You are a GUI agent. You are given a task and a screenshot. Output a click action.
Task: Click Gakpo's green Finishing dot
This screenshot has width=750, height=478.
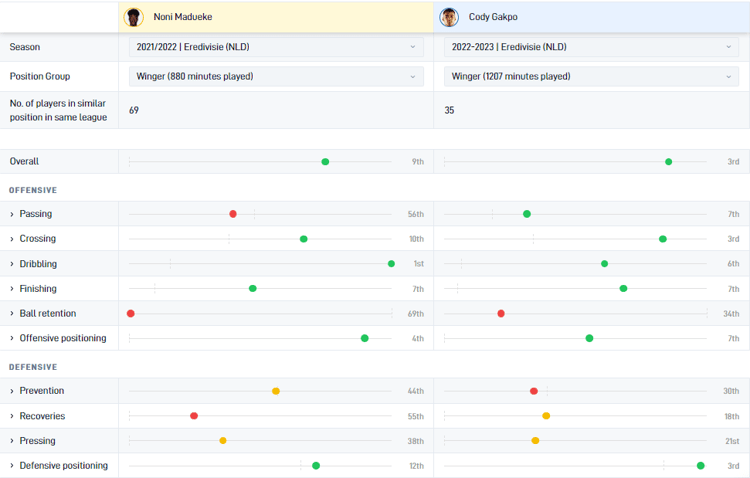coord(623,289)
